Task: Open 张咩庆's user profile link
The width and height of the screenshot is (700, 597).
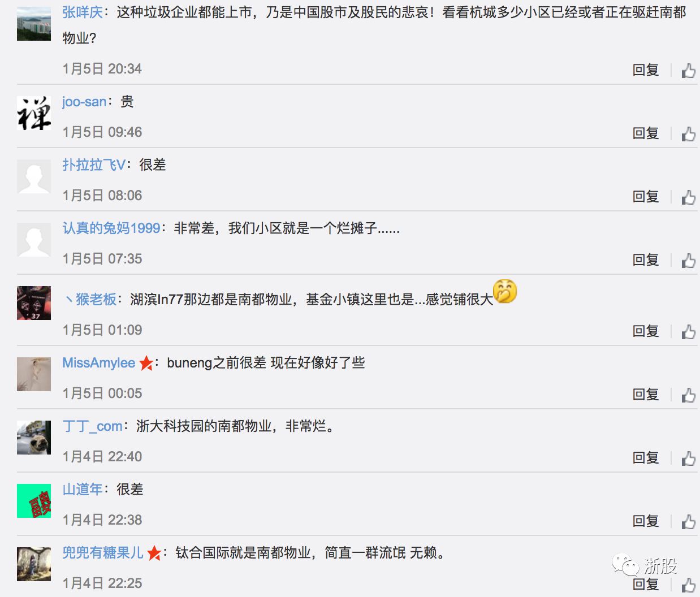Action: [x=83, y=12]
